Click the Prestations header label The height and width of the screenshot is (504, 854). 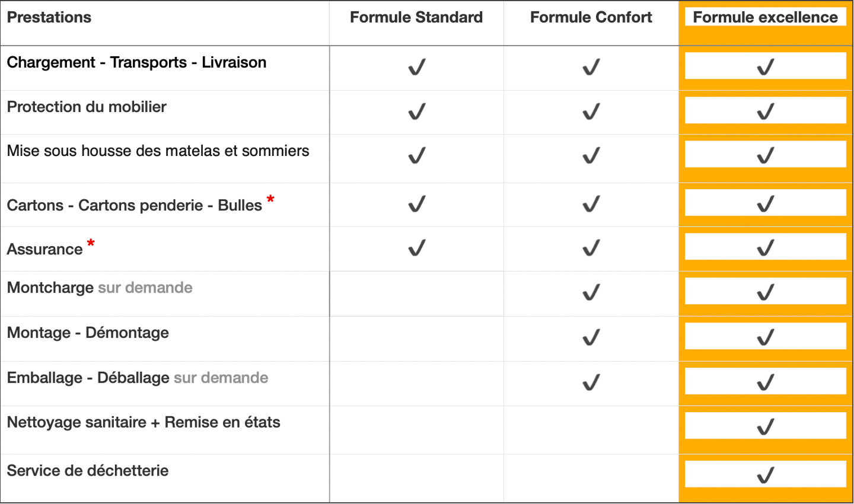coord(49,17)
